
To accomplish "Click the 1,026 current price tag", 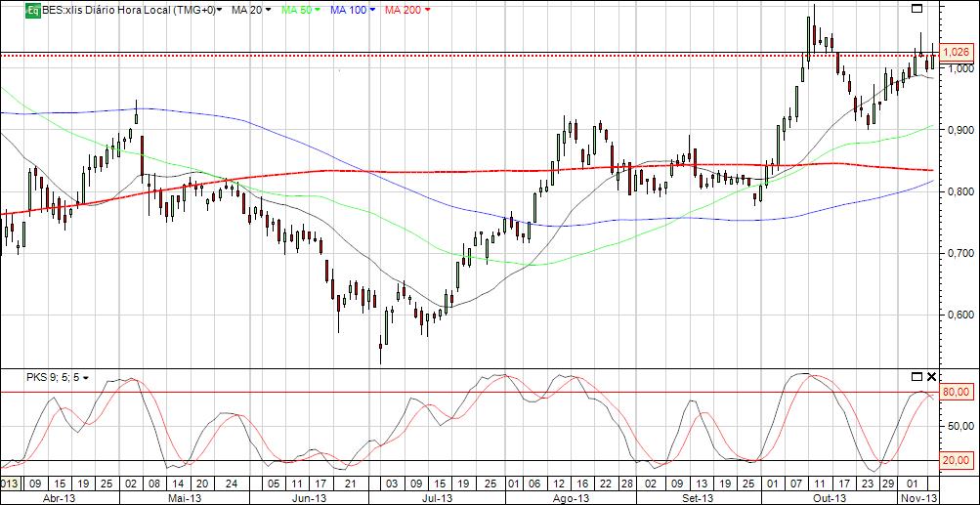I will pyautogui.click(x=957, y=52).
